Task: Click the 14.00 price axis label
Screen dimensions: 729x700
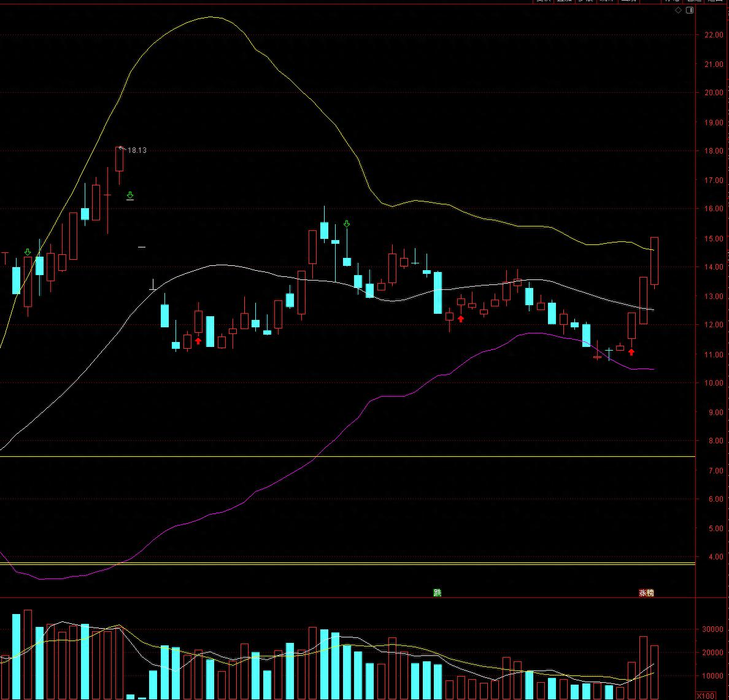Action: tap(714, 267)
